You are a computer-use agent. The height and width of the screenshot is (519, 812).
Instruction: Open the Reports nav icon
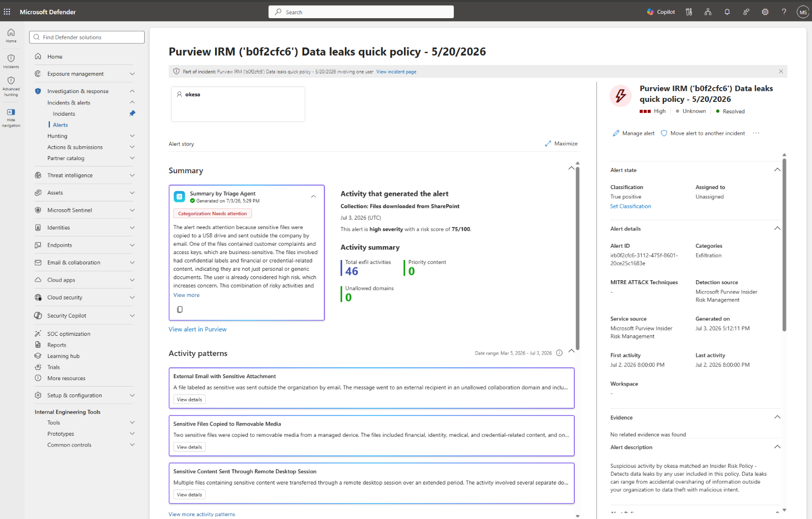click(38, 345)
